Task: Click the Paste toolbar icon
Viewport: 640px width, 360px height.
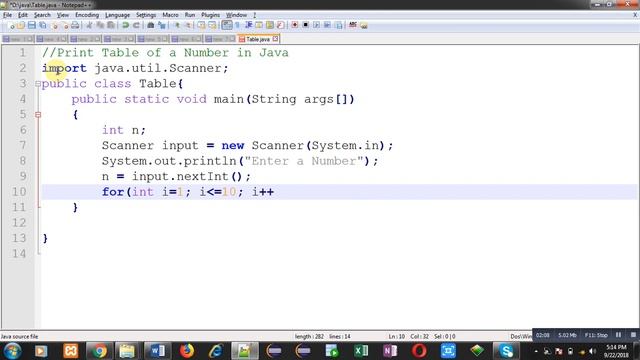Action: pyautogui.click(x=111, y=25)
